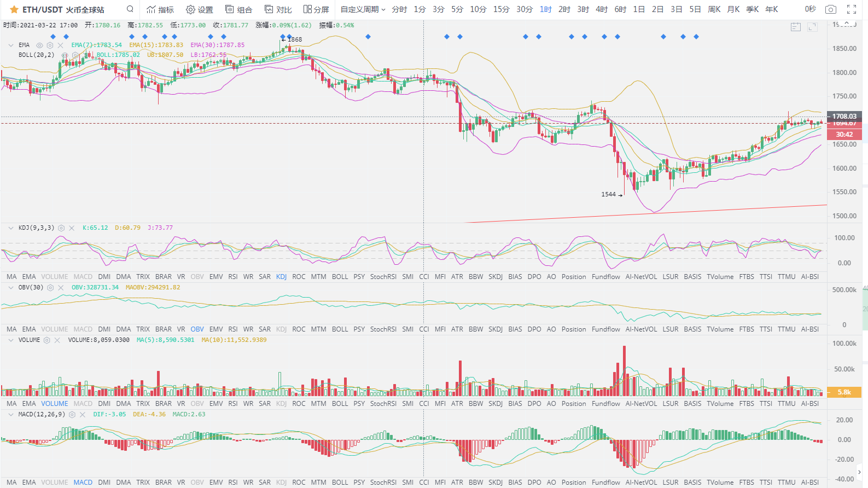868x488 pixels.
Task: Switch VOLUME pane to BASIS indicator
Action: (x=692, y=404)
